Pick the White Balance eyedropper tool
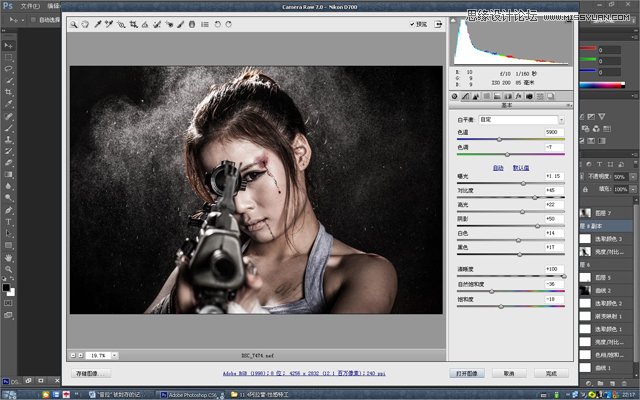The height and width of the screenshot is (400, 640). pos(97,24)
